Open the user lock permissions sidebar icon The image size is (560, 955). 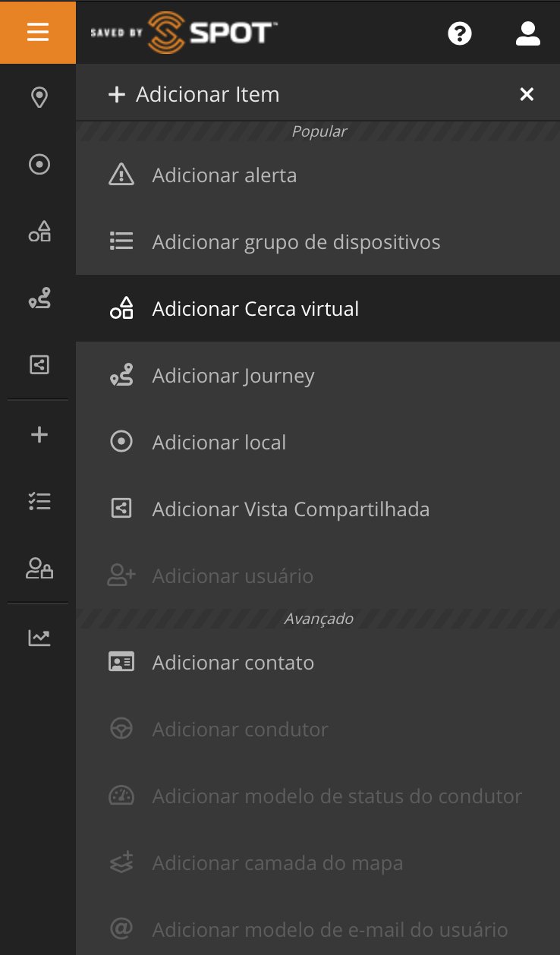point(39,568)
